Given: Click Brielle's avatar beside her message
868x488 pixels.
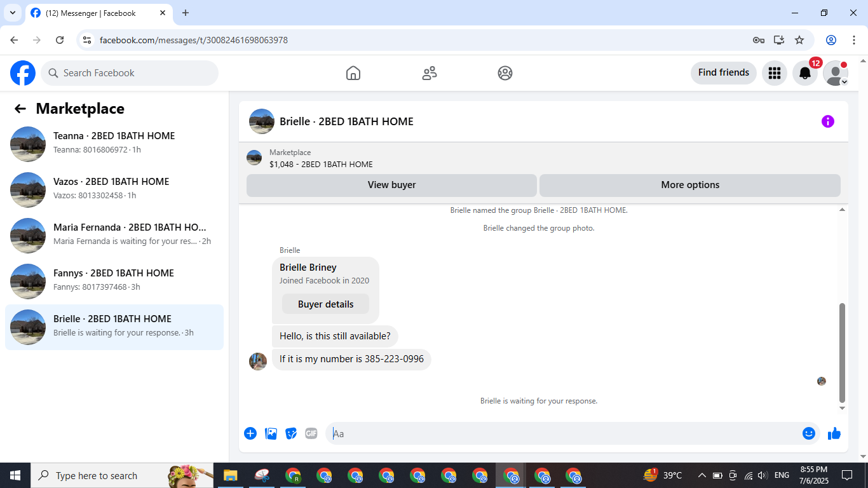Looking at the screenshot, I should (x=258, y=362).
